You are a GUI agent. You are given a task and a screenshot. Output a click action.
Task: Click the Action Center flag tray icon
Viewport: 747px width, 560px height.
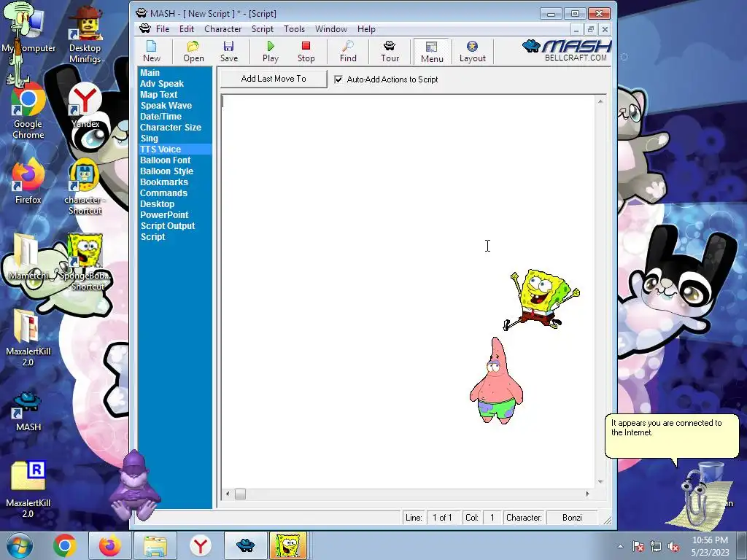point(638,547)
